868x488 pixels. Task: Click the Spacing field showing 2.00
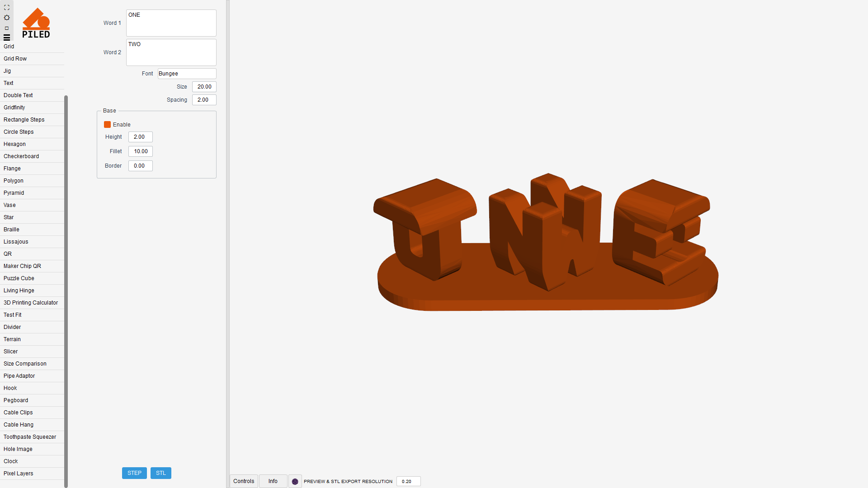point(204,100)
